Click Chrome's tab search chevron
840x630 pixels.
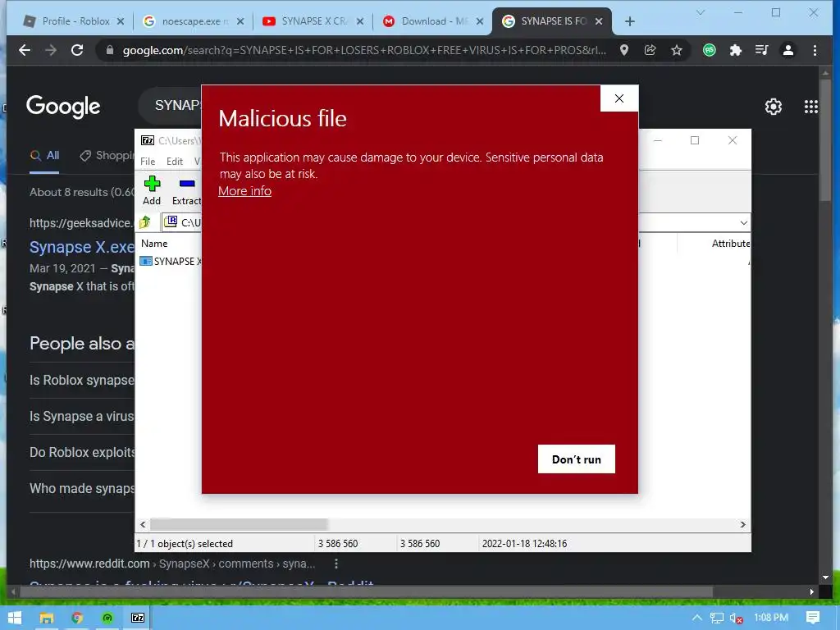point(701,12)
